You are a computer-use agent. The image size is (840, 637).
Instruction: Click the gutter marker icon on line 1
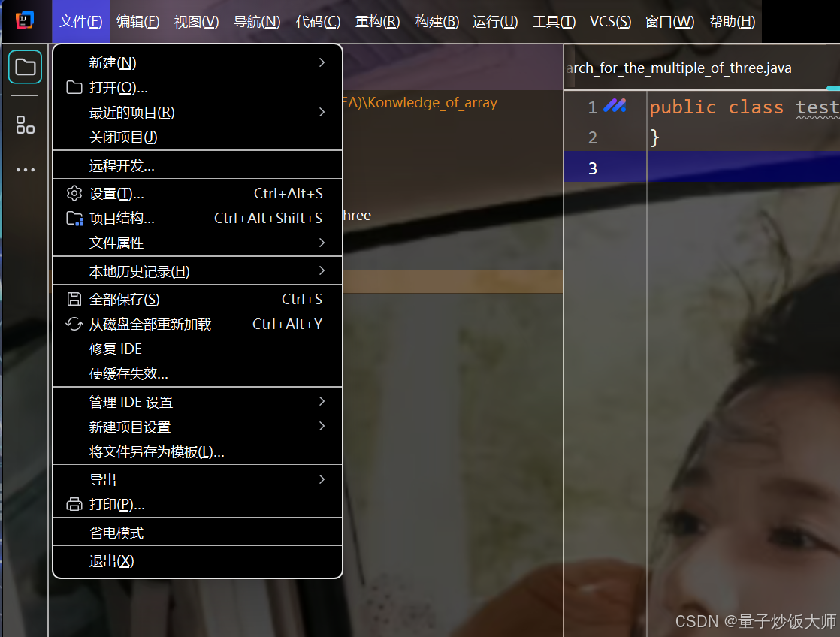[x=615, y=106]
